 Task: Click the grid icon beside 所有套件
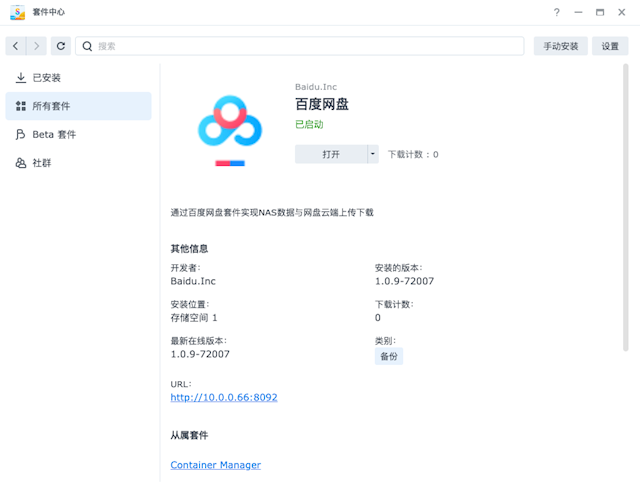[20, 106]
